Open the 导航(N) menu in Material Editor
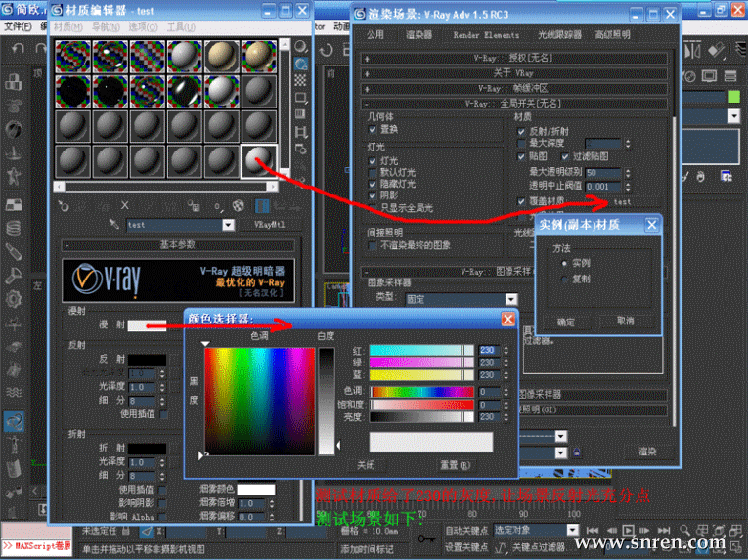The image size is (748, 560). pos(106,27)
